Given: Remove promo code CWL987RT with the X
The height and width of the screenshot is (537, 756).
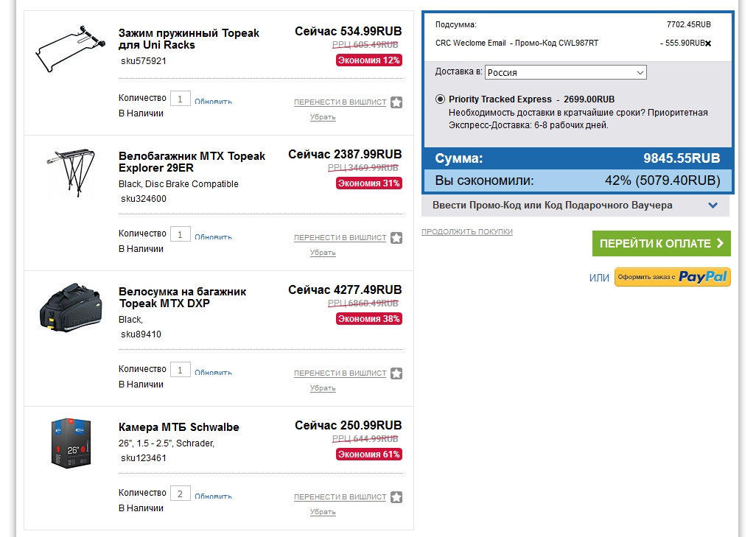Looking at the screenshot, I should 708,43.
